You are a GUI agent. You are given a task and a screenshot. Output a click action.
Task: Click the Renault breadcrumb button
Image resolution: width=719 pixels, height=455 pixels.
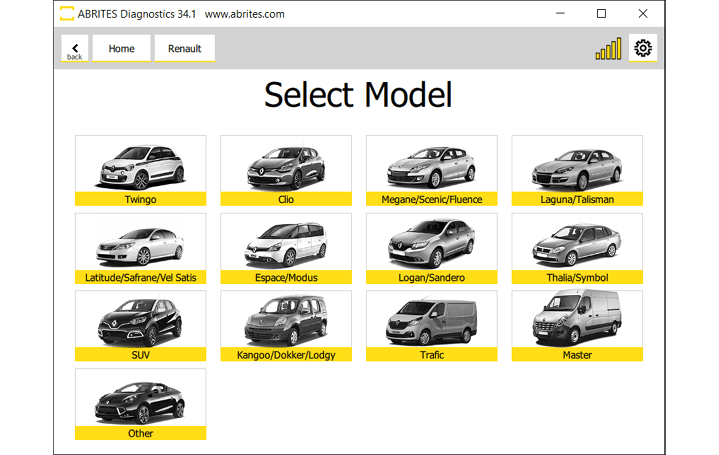[184, 49]
